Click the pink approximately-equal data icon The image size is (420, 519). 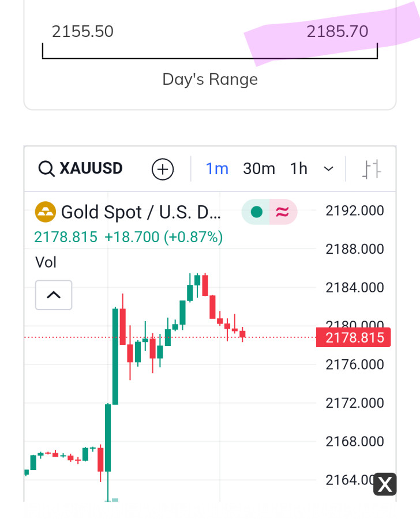click(x=282, y=212)
